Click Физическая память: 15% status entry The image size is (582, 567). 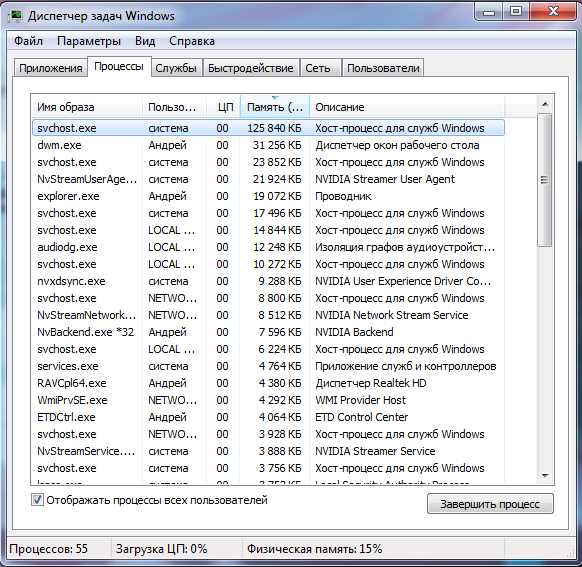click(315, 549)
